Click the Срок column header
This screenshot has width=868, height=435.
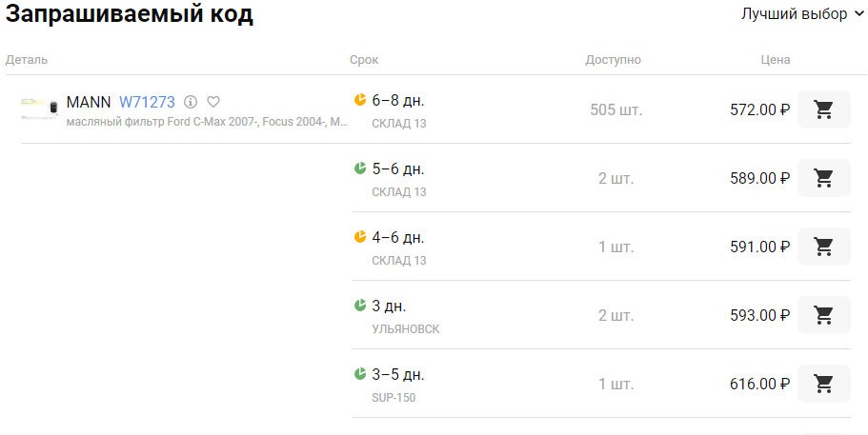point(364,60)
